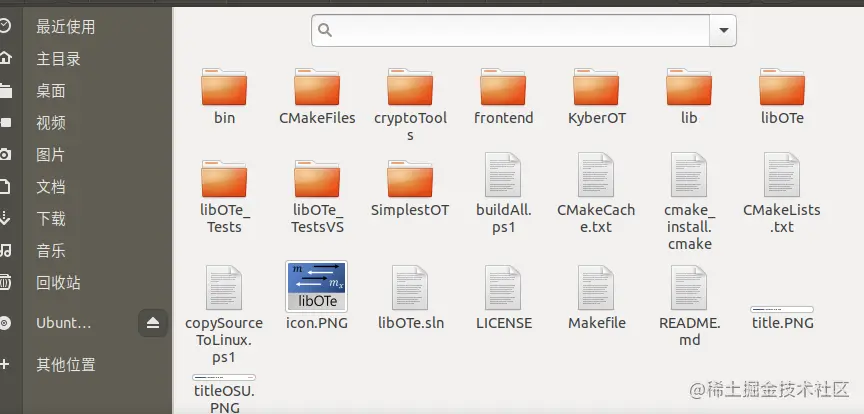Eject the Ubunt... volume
Image resolution: width=864 pixels, height=414 pixels.
click(153, 323)
